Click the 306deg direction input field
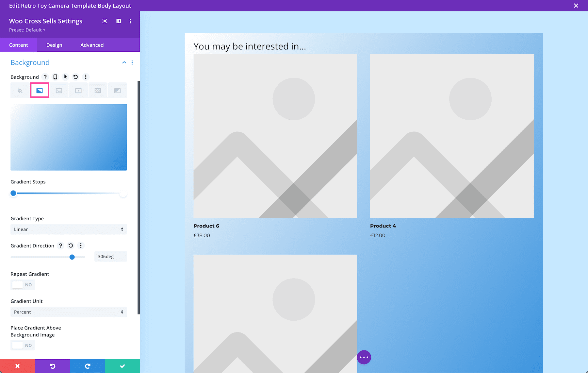 (x=110, y=256)
